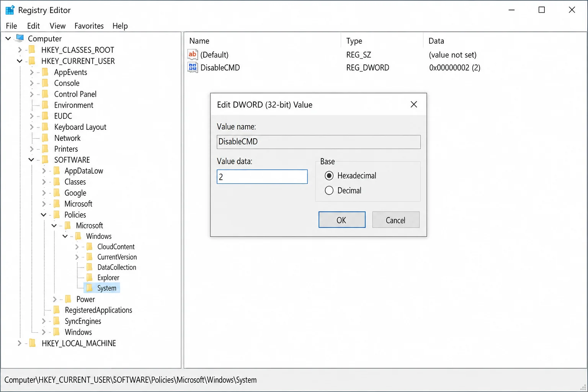Click the Keyboard Layout folder icon
Image resolution: width=588 pixels, height=392 pixels.
45,127
